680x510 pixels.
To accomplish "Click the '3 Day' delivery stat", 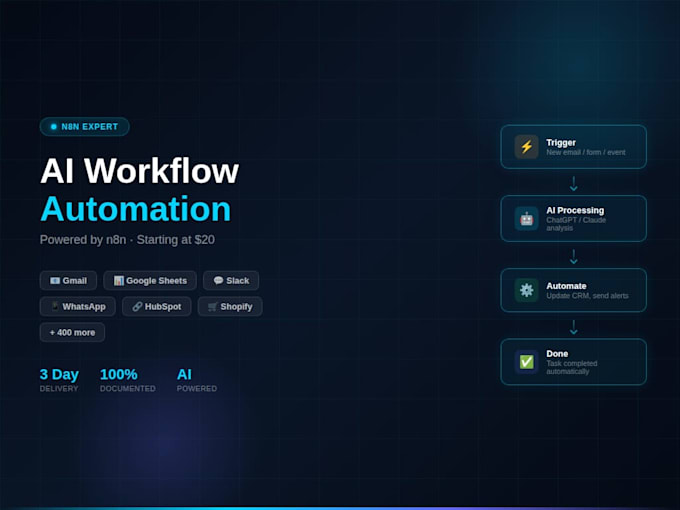I will click(59, 374).
